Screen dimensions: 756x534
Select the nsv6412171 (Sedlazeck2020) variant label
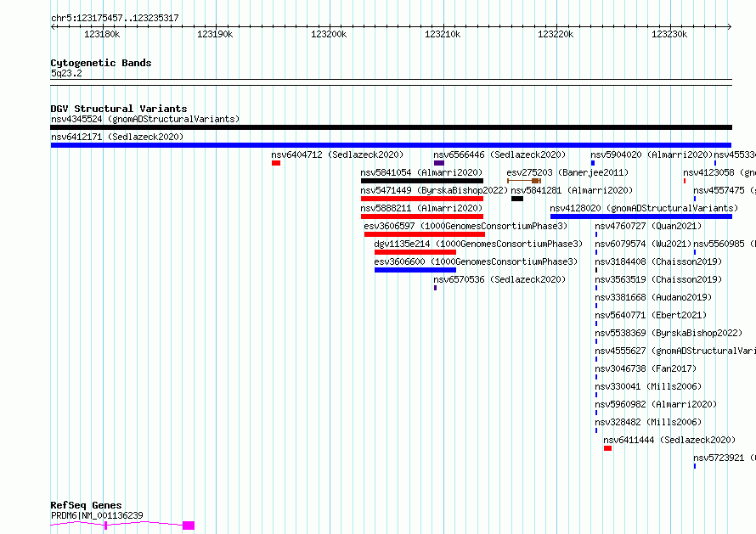tap(117, 137)
